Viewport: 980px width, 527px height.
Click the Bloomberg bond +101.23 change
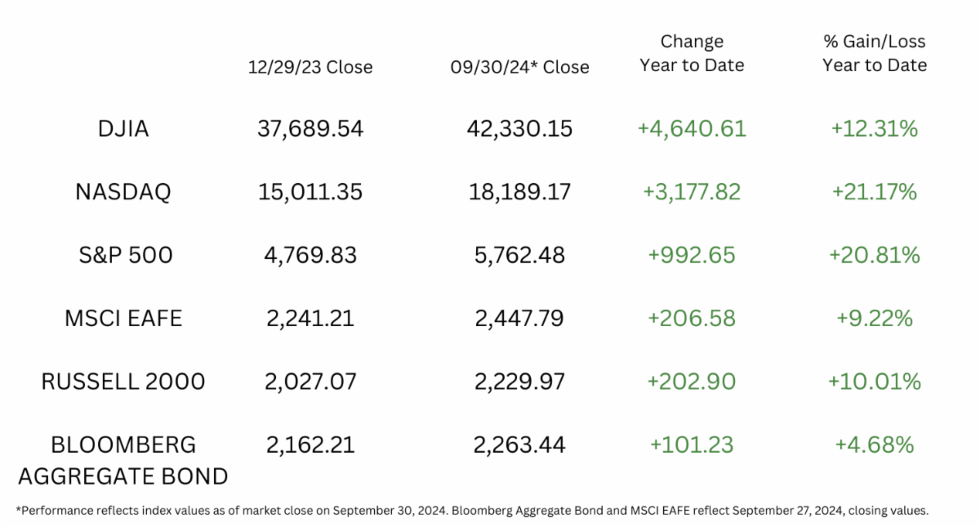(692, 444)
